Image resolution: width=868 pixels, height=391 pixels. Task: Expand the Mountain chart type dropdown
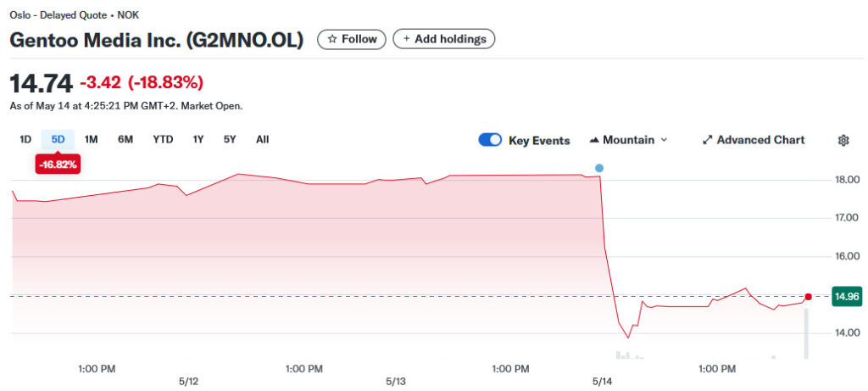point(628,140)
